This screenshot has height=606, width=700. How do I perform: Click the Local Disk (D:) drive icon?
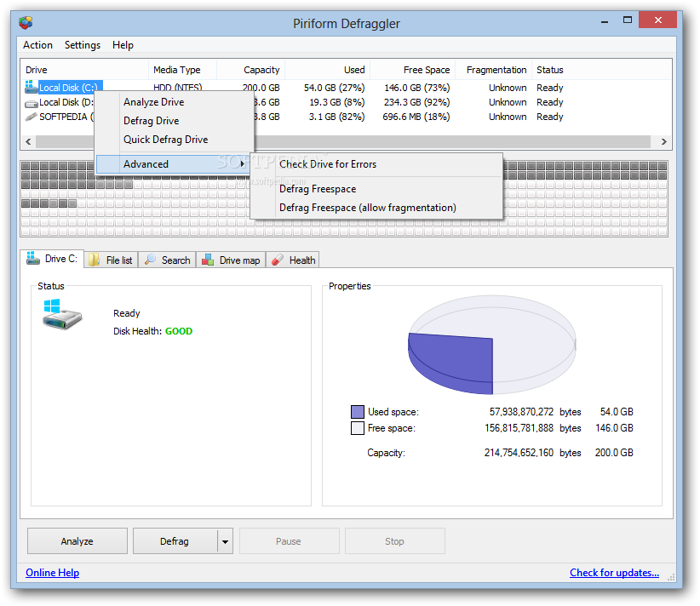32,104
